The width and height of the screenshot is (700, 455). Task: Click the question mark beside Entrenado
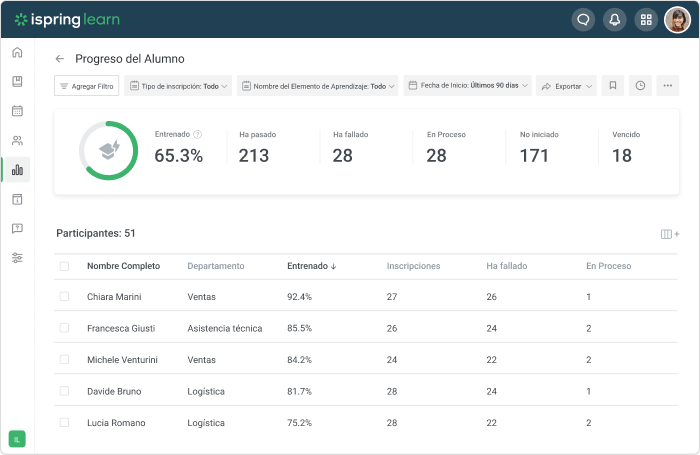coord(197,134)
